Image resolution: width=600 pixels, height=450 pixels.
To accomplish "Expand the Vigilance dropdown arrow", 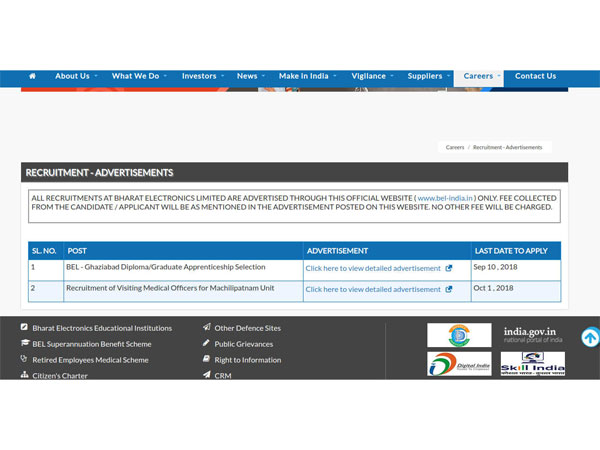I will (392, 76).
